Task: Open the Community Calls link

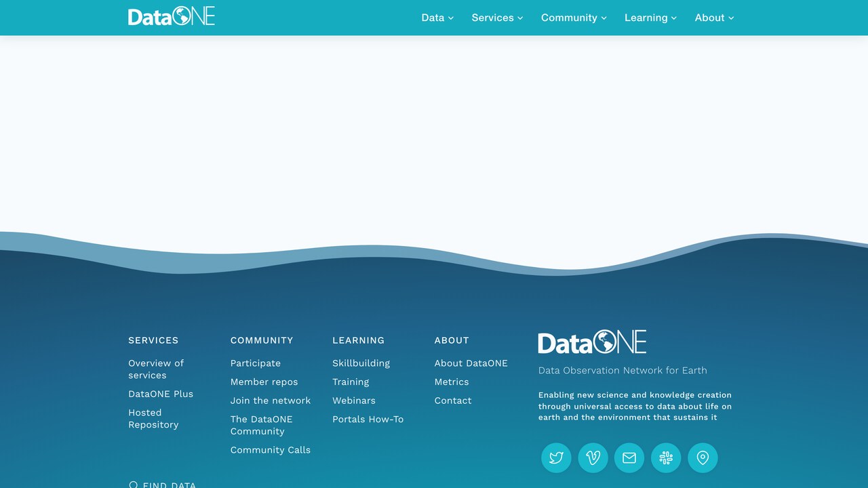Action: pyautogui.click(x=270, y=450)
